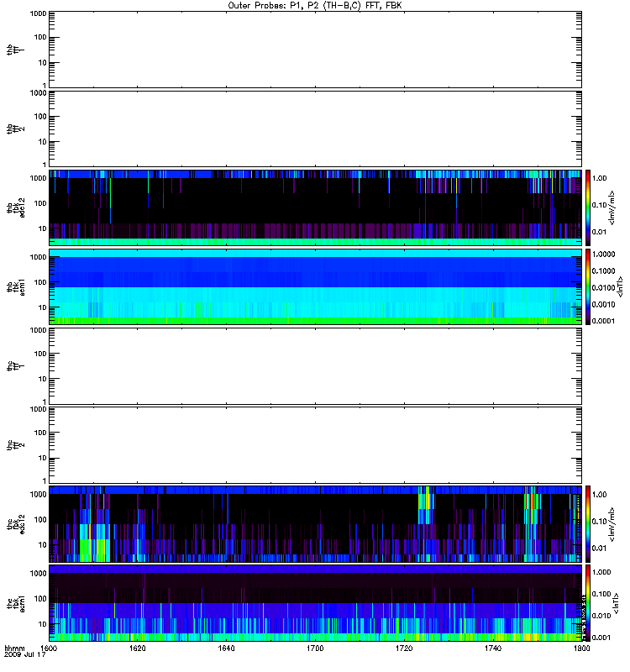Click the 1800 time axis label
630x672 pixels.
(581, 648)
